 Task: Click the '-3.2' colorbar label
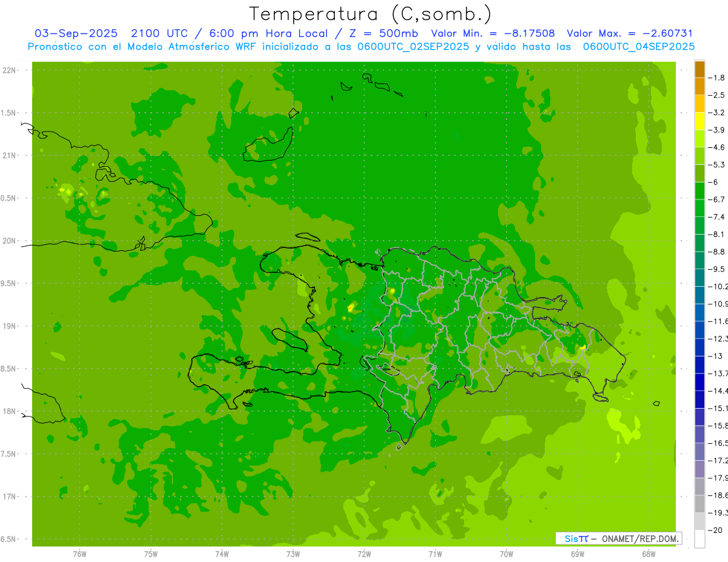(716, 112)
